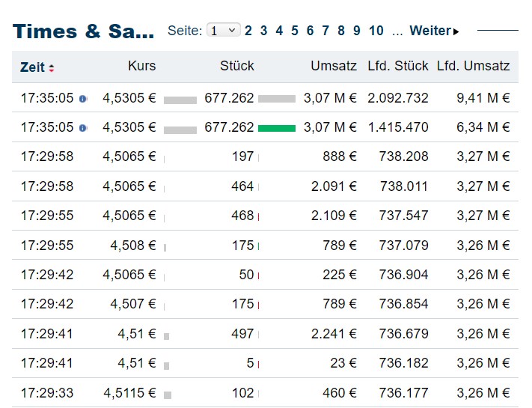Go to page 6
Screen dimensions: 532x408
click(310, 31)
